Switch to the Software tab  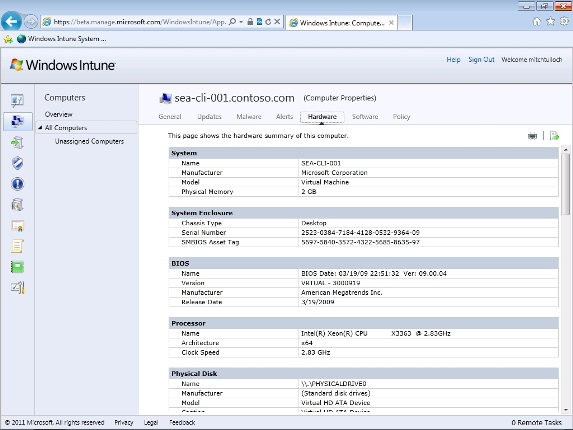tap(365, 117)
